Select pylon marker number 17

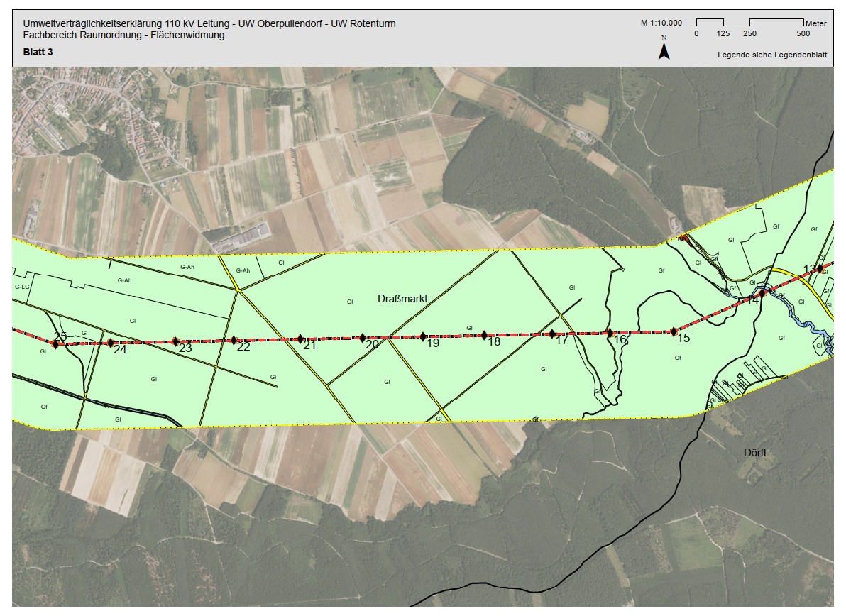pos(552,334)
